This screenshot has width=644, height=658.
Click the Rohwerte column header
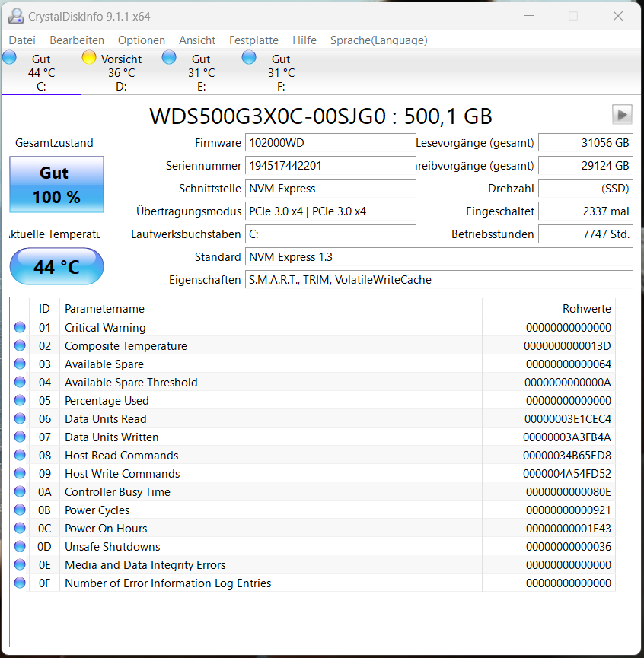pos(549,309)
